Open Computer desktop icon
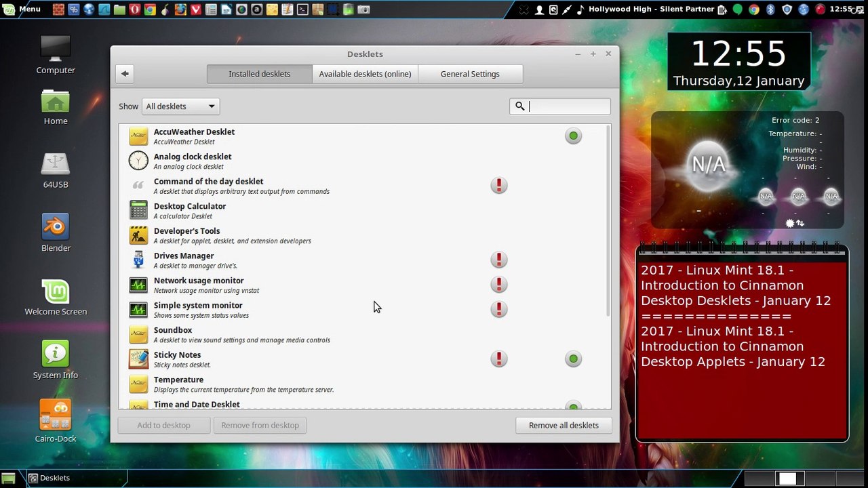This screenshot has width=868, height=488. [56, 54]
